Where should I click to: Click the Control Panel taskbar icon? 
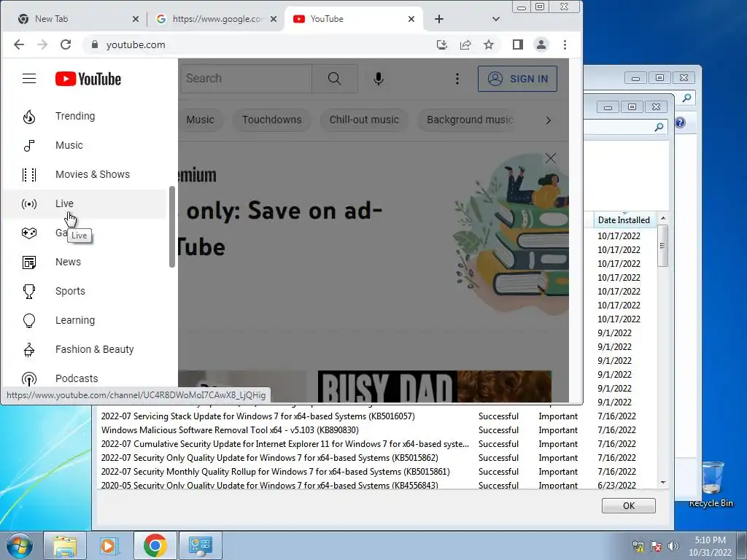coord(200,545)
